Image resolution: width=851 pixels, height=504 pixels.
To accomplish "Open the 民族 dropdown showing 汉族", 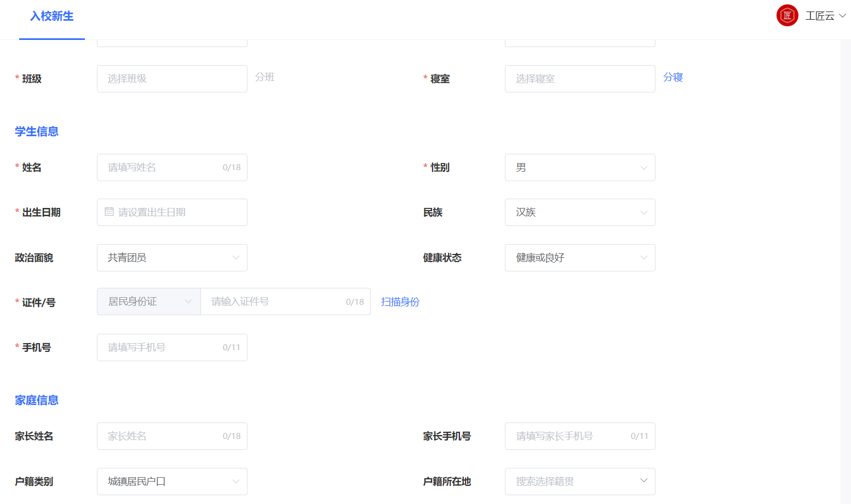I will 643,212.
